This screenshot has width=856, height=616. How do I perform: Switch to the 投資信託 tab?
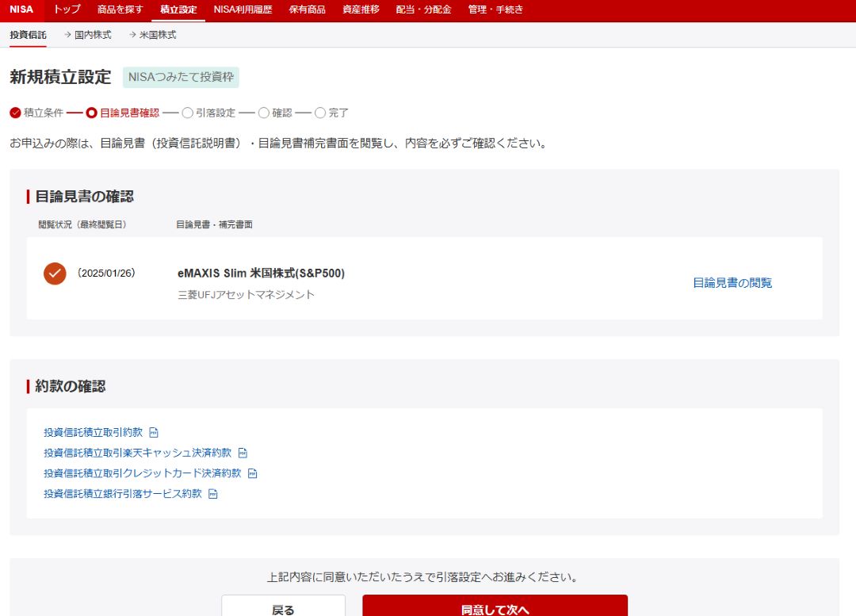(x=26, y=35)
